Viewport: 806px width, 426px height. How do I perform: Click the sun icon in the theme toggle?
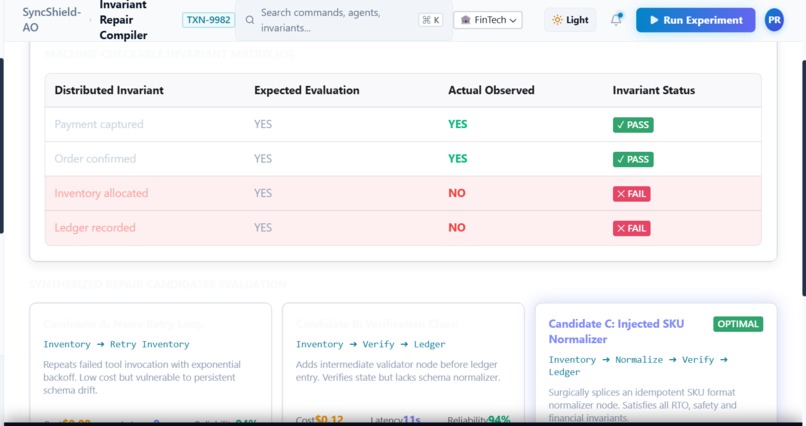(557, 20)
